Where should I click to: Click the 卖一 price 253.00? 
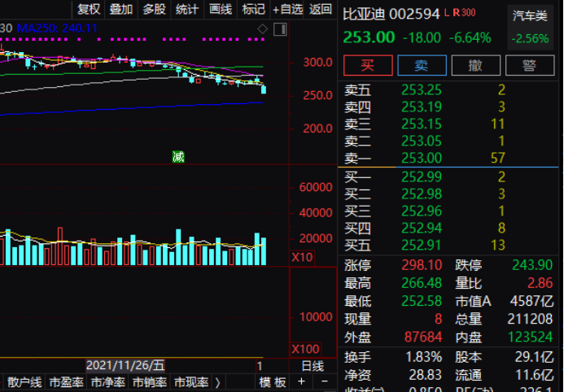(x=422, y=158)
